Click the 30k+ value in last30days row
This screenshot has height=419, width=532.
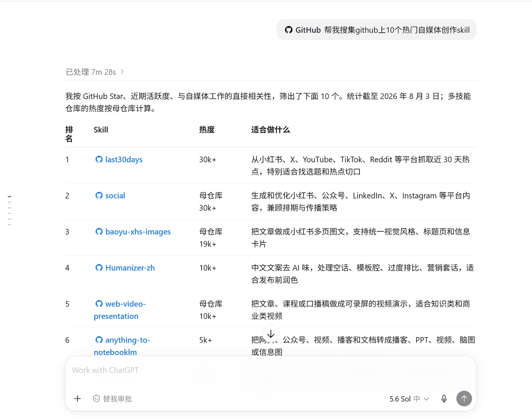pos(208,159)
